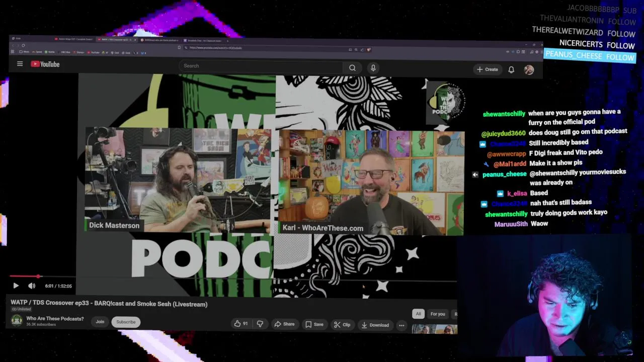The image size is (644, 362).
Task: Click the Dick Masterson name label
Action: (114, 225)
